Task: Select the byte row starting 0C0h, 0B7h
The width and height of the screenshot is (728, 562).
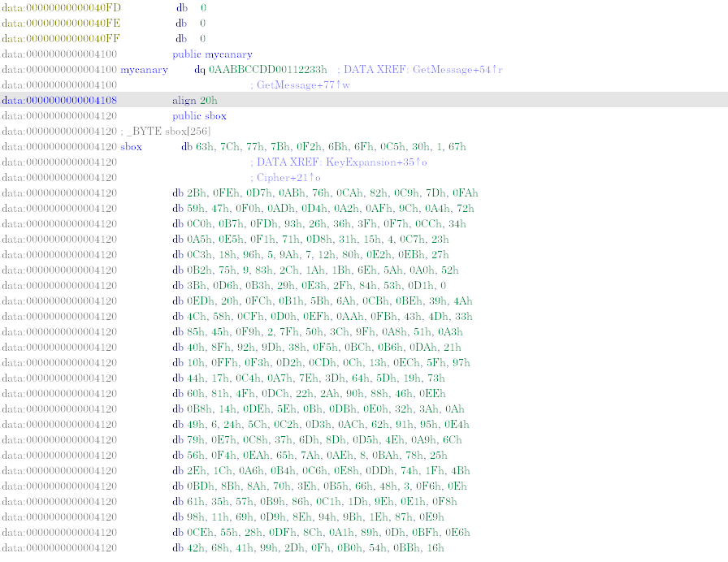Action: [x=319, y=223]
